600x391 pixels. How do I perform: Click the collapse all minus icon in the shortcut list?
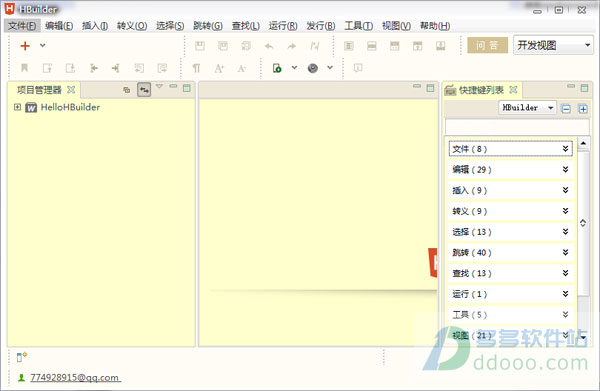(566, 109)
